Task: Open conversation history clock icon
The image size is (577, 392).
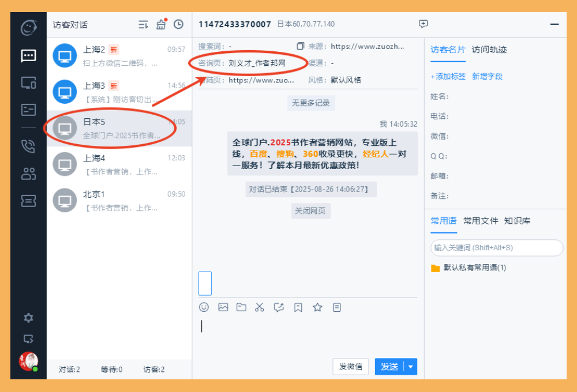Action: (179, 24)
